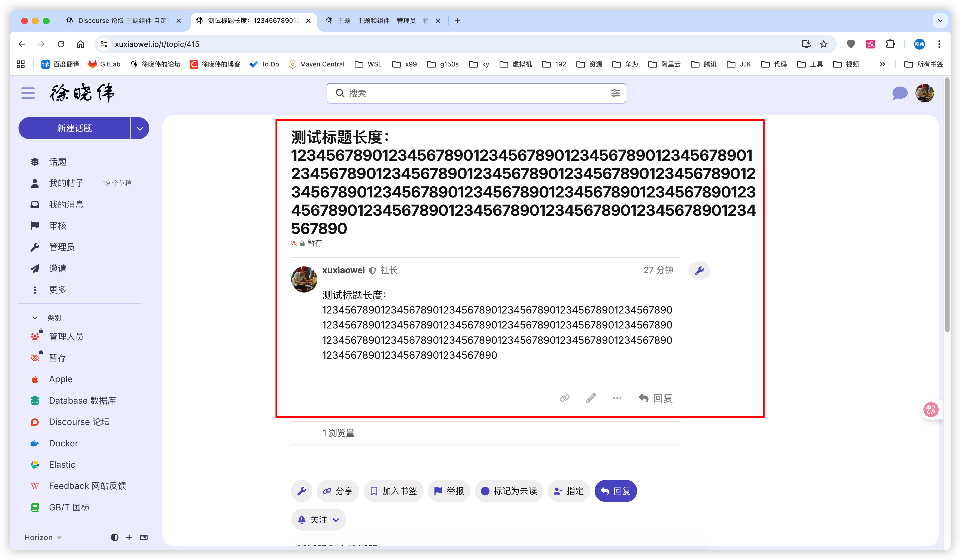Toggle 标记为未读 mark as unread
This screenshot has width=961, height=560.
coord(509,491)
